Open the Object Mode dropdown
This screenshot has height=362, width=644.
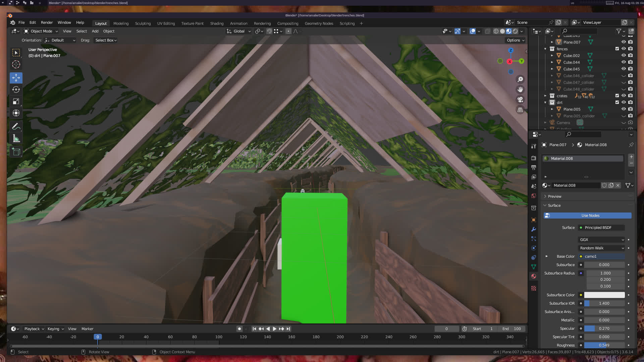(x=41, y=31)
